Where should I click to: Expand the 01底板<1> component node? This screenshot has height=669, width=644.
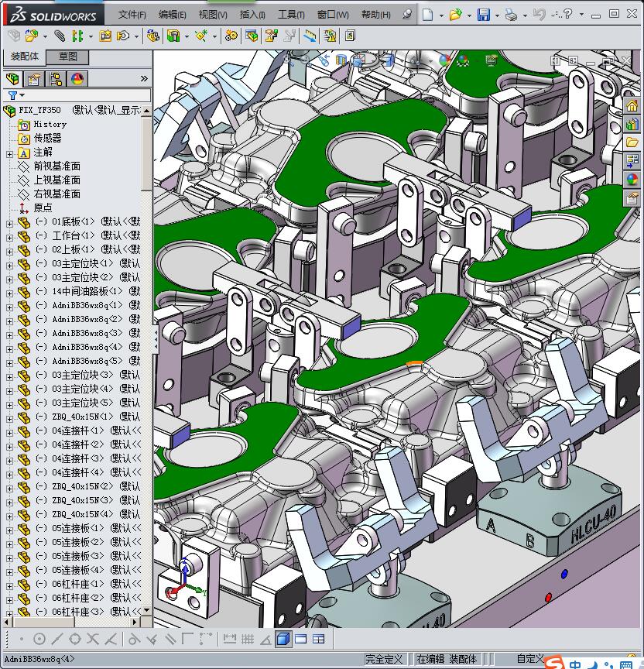pos(10,224)
